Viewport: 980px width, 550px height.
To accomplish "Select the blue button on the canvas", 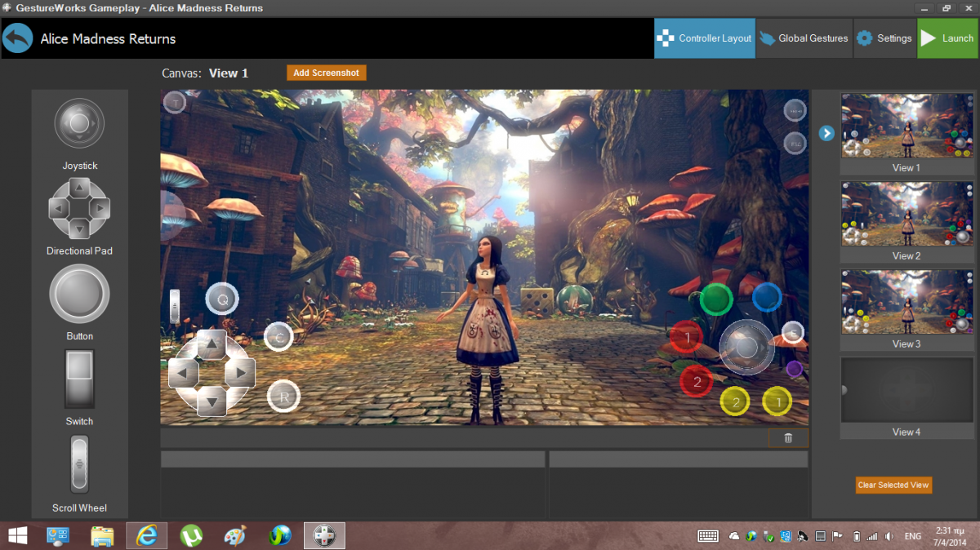I will 767,297.
